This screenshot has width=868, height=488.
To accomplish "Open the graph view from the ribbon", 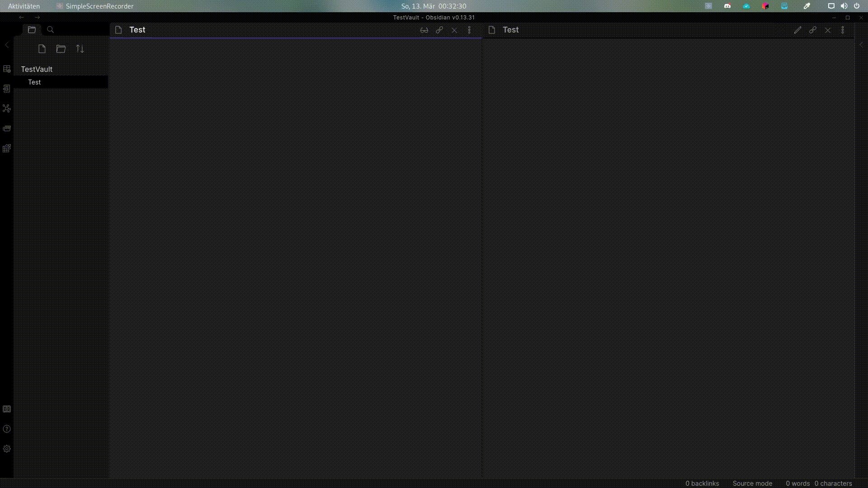I will click(x=7, y=108).
